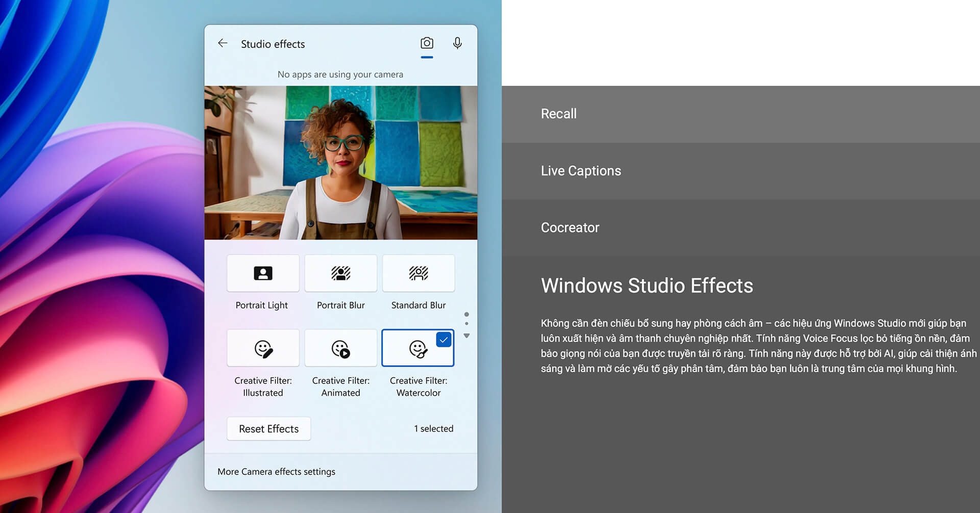Viewport: 980px width, 513px height.
Task: Click the camera preview image
Action: (x=340, y=163)
